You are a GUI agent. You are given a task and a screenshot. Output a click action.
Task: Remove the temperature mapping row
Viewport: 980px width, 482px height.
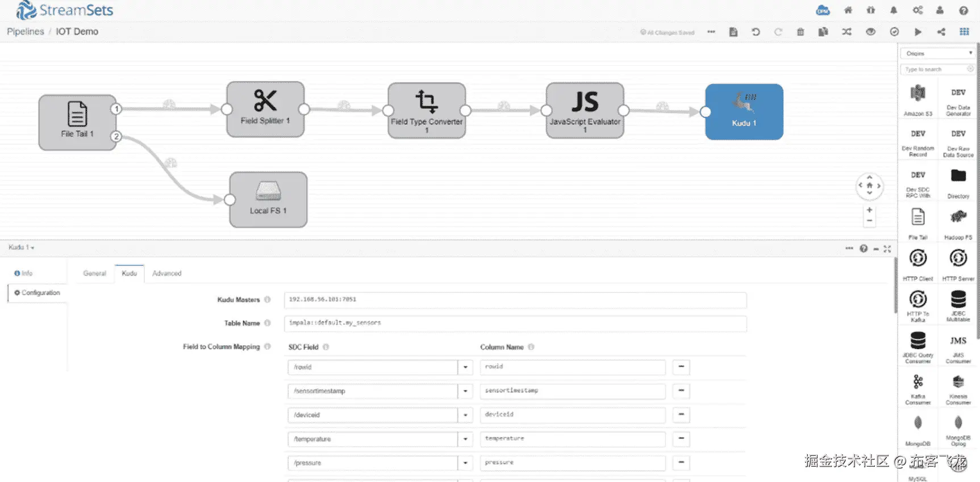[x=681, y=438]
